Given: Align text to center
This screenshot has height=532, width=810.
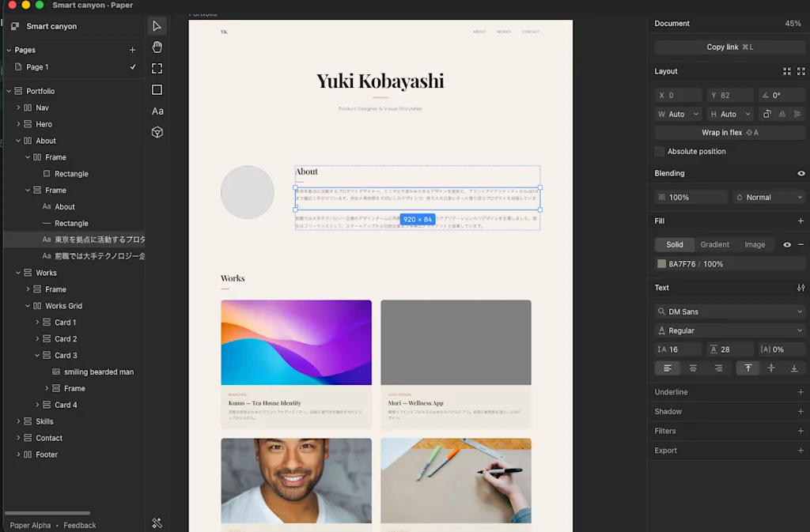Looking at the screenshot, I should click(x=693, y=368).
